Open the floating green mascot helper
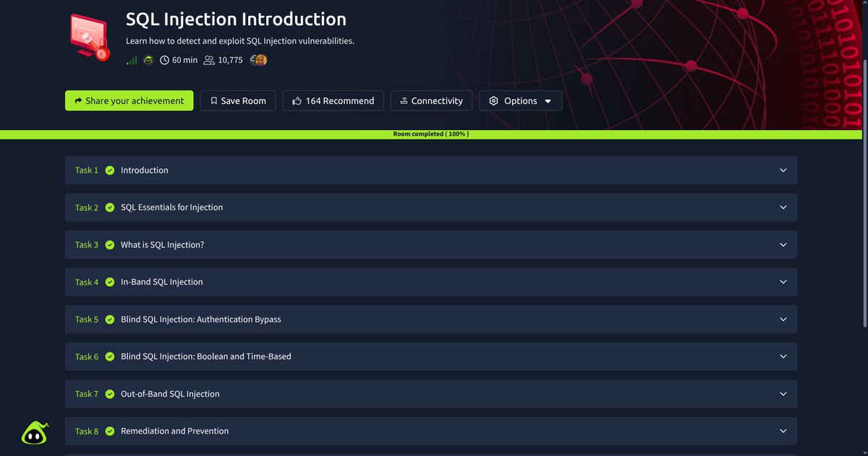Screen dimensions: 868x456 click(x=35, y=432)
